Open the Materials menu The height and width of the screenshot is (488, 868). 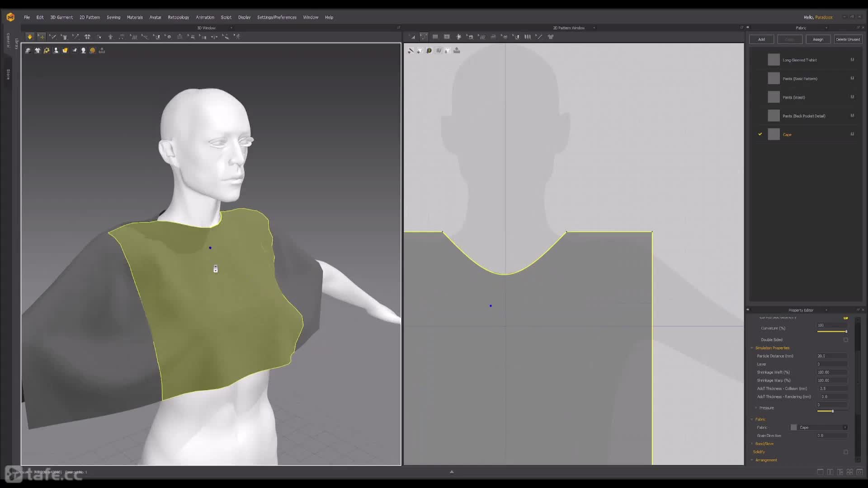(135, 17)
